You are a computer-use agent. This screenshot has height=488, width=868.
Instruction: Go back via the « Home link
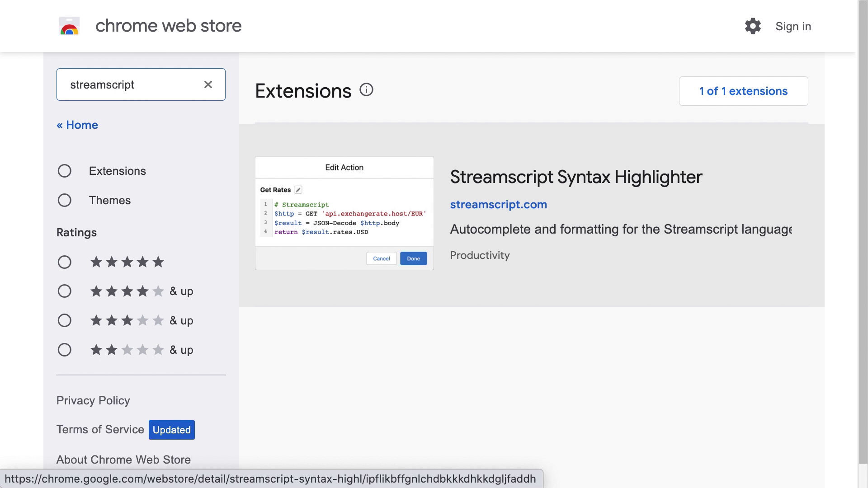click(77, 125)
